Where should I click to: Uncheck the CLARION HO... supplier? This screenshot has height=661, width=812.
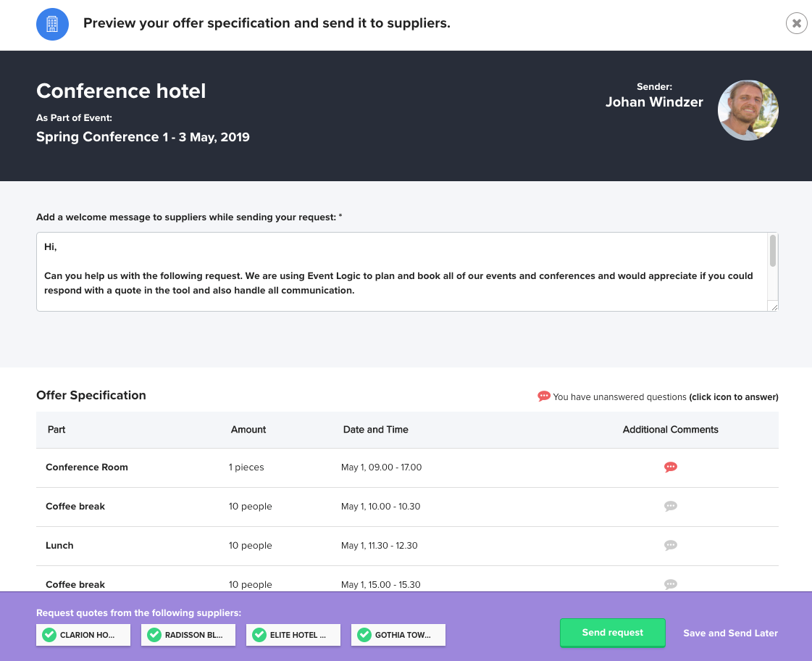click(83, 635)
